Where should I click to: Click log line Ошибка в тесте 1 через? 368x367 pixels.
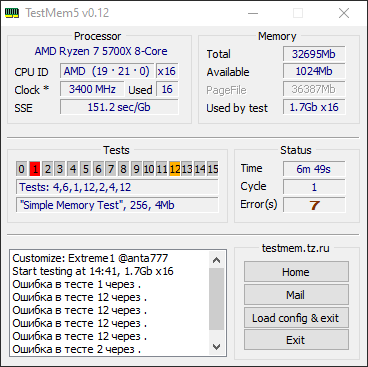[77, 284]
